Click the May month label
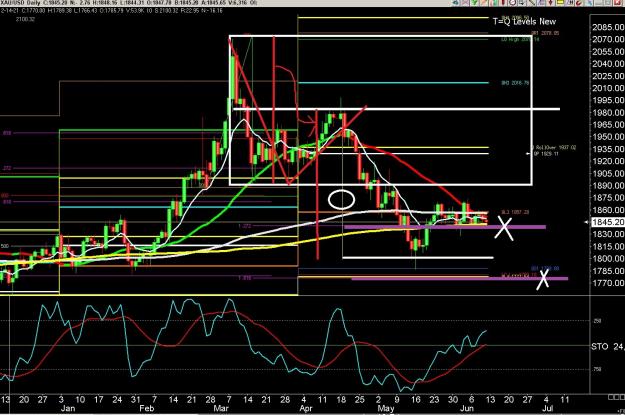Viewport: 625px width, 415px height. [385, 409]
